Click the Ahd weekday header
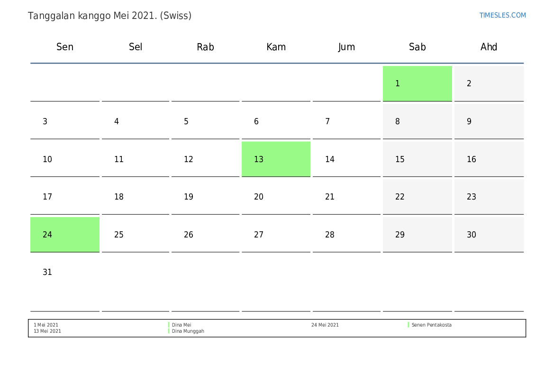 point(489,47)
